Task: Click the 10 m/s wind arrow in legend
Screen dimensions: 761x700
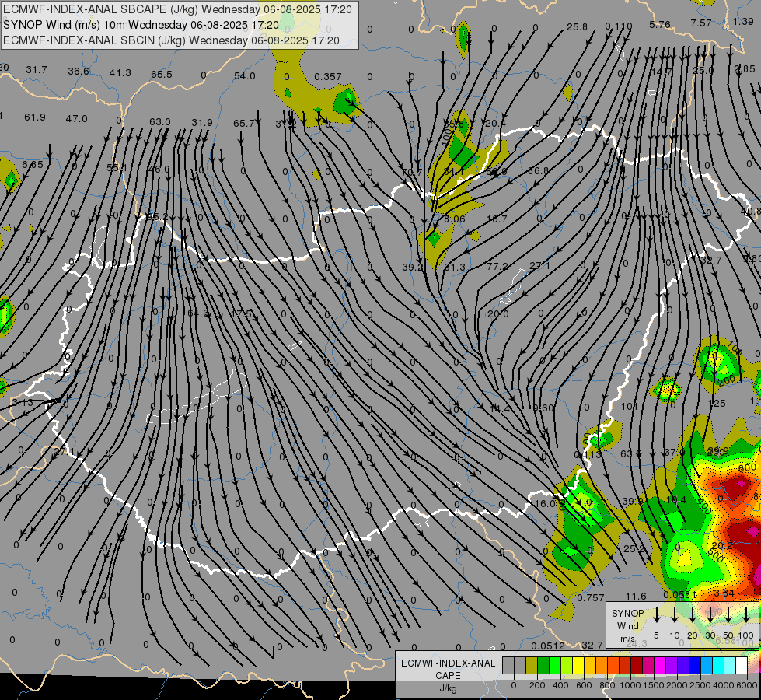Action: click(x=675, y=615)
